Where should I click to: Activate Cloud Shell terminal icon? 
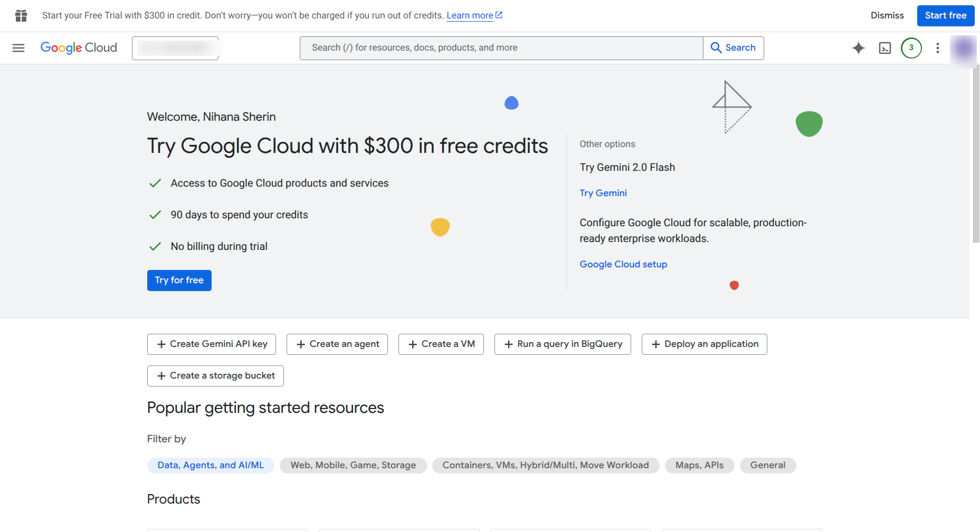coord(885,48)
